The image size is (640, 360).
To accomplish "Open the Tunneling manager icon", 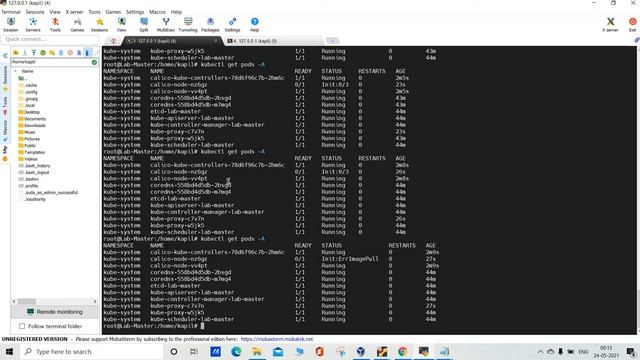I will click(x=188, y=24).
